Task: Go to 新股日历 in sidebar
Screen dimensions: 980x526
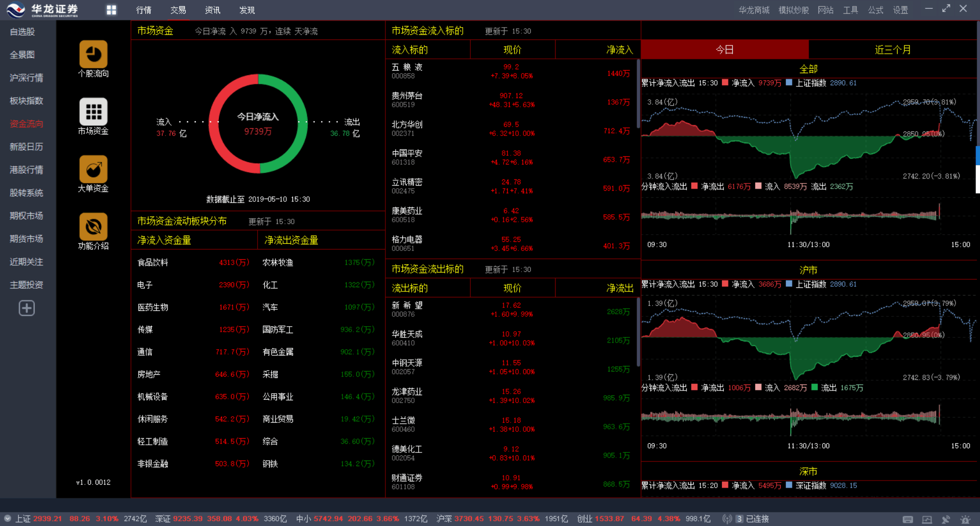Action: (x=27, y=147)
